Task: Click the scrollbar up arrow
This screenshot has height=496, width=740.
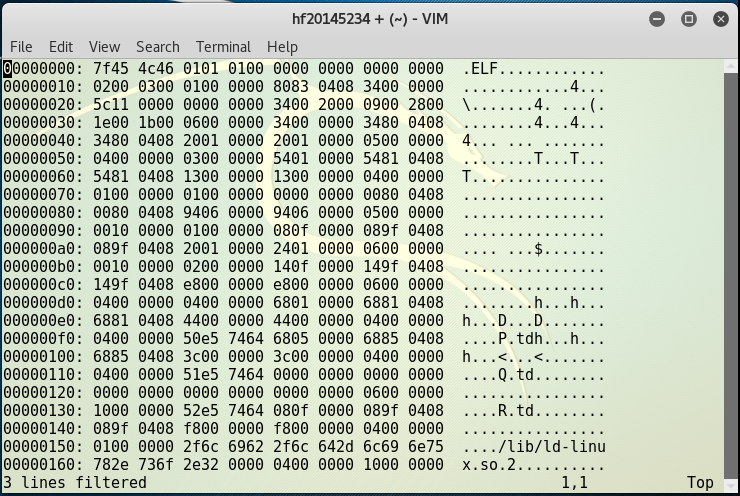Action: coord(731,67)
